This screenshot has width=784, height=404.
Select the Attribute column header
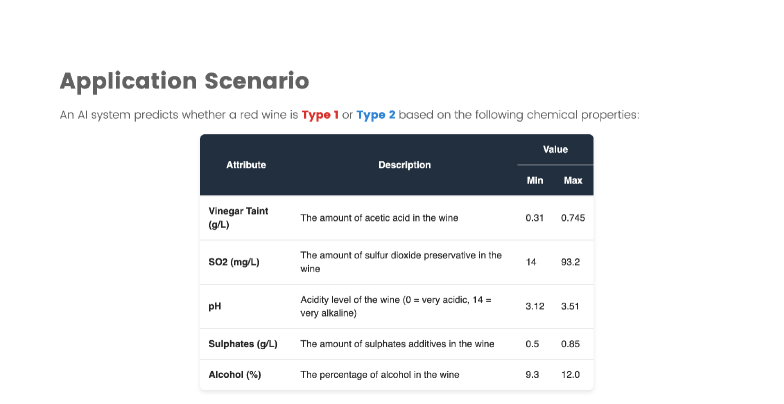[x=246, y=165]
